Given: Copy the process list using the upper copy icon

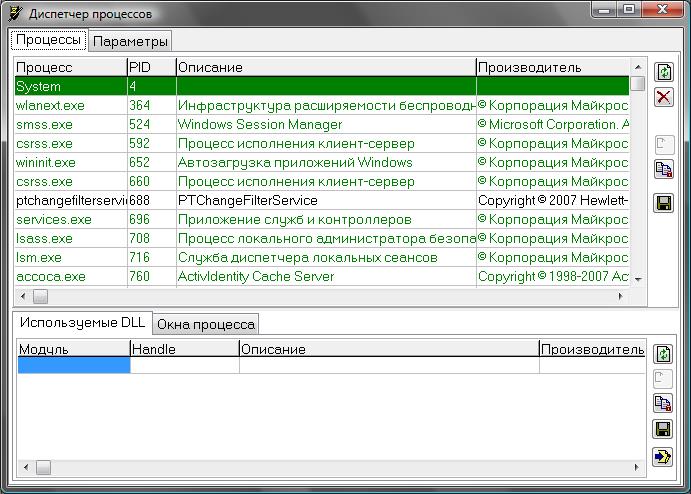Looking at the screenshot, I should pyautogui.click(x=664, y=170).
